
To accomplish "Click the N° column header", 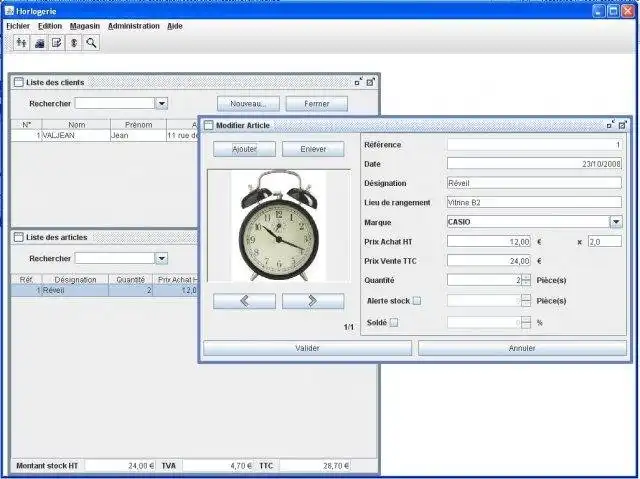I will click(27, 124).
